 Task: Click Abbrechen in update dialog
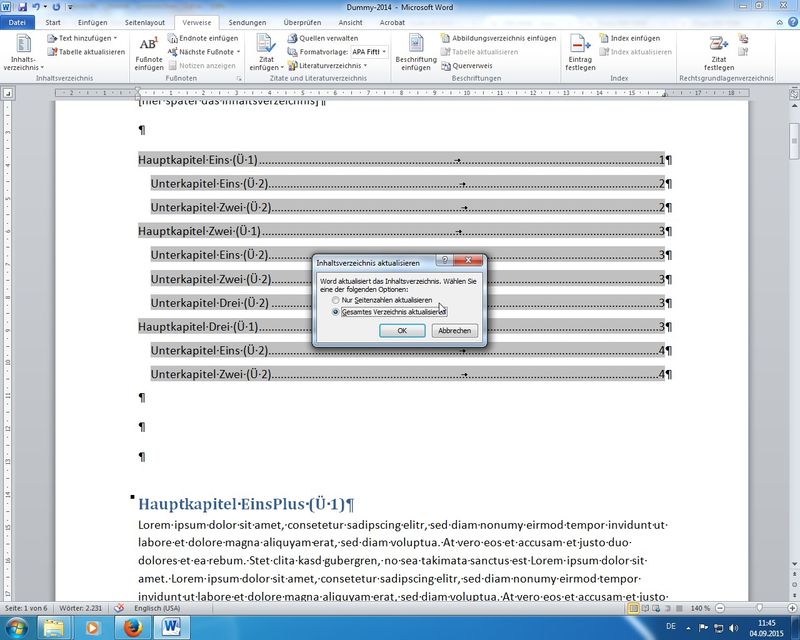click(x=455, y=331)
